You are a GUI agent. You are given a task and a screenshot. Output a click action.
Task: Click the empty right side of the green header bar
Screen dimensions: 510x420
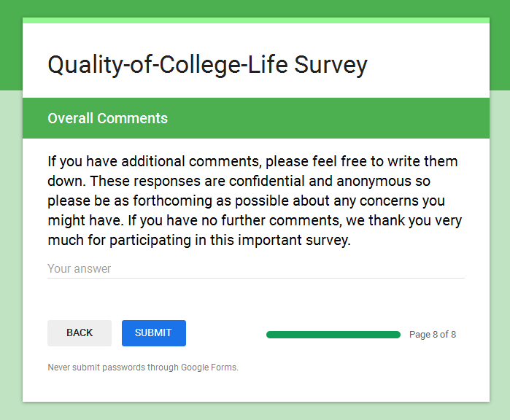tap(365, 118)
